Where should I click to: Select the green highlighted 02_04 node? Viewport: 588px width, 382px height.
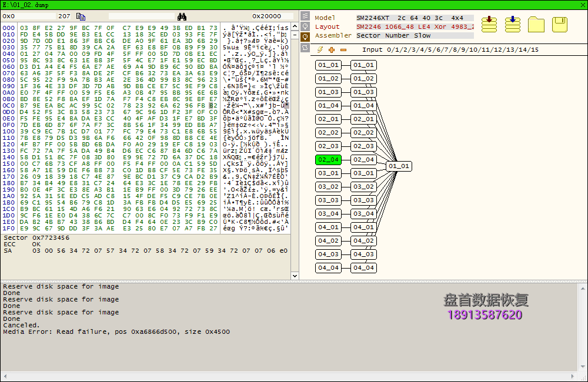[x=328, y=160]
